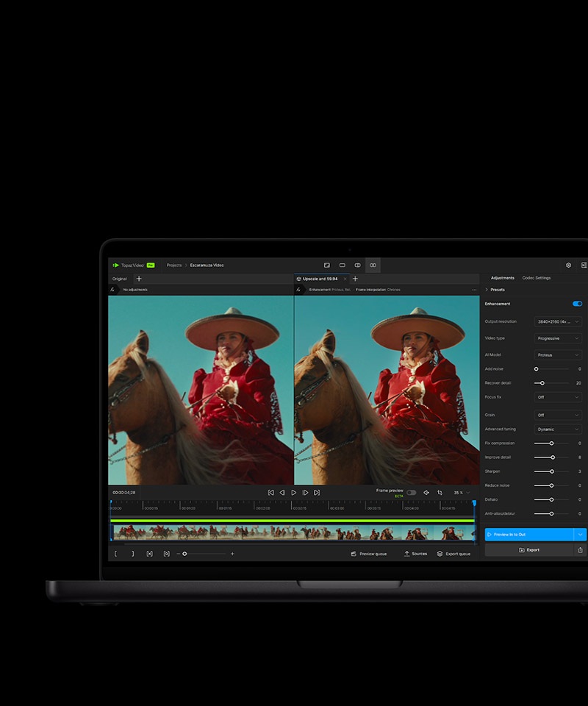Viewport: 588px width, 706px height.
Task: Set the trim in-point bracket
Action: tap(116, 553)
